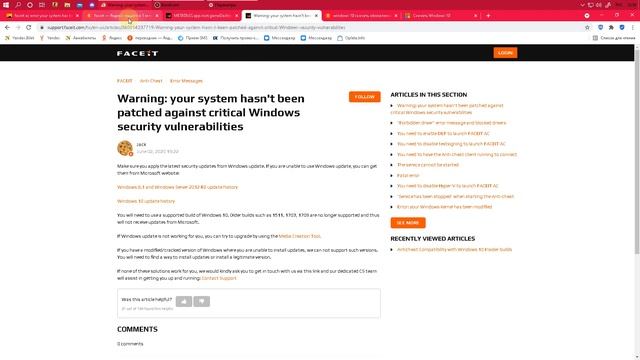
Task: Open the Anti-Cheat breadcrumb link
Action: [151, 81]
